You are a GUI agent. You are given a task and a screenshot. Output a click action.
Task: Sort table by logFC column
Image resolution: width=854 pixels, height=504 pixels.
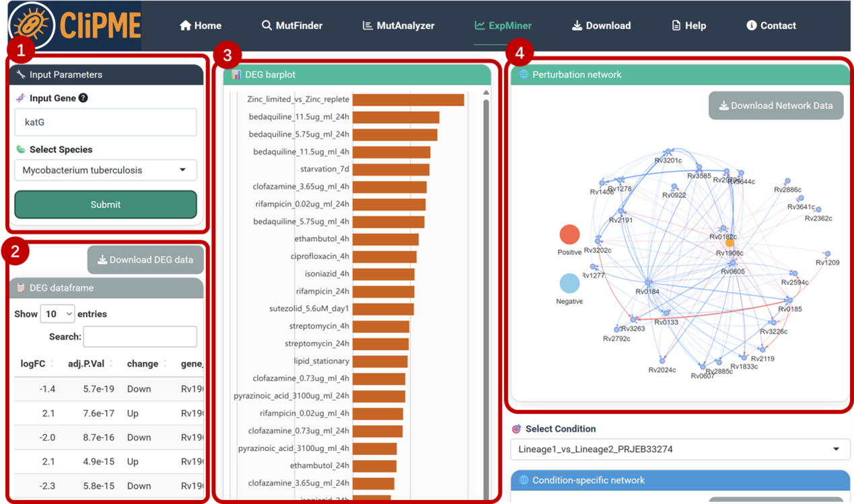tap(33, 364)
